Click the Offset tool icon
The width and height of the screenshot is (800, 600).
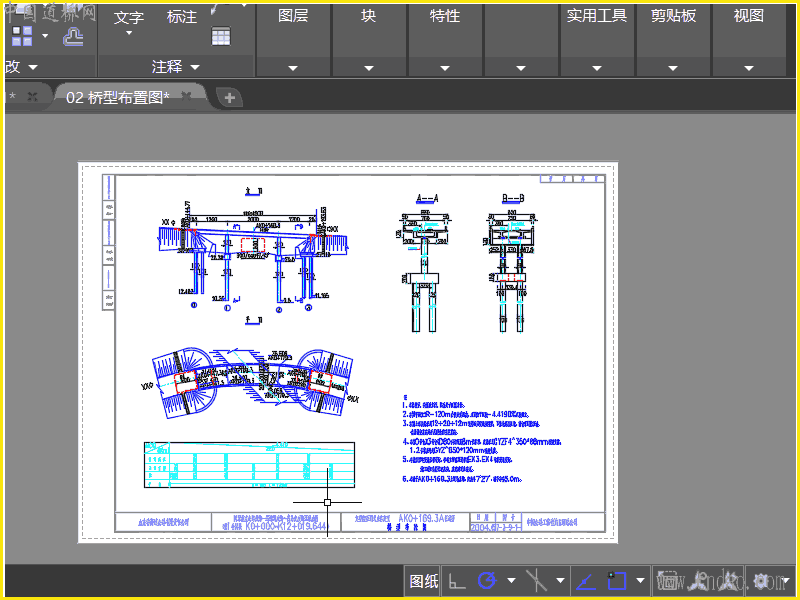pos(74,36)
